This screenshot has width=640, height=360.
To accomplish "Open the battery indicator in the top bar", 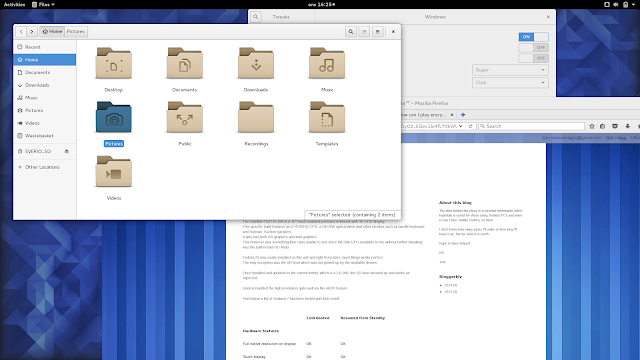I will 625,4.
